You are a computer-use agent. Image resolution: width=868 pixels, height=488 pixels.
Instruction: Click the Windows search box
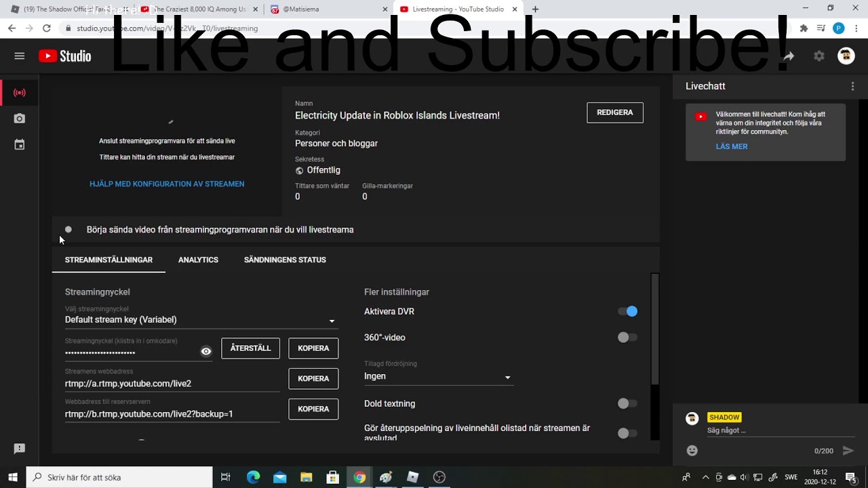119,477
